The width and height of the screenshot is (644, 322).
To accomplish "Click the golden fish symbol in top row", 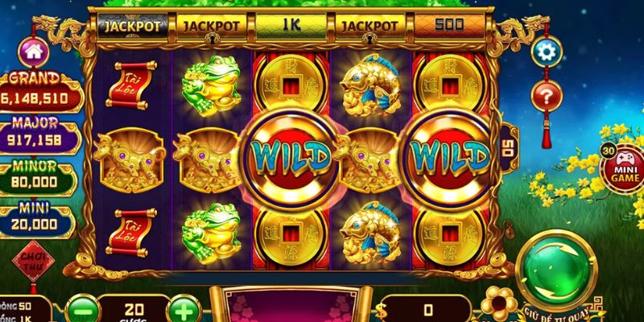I will point(370,85).
